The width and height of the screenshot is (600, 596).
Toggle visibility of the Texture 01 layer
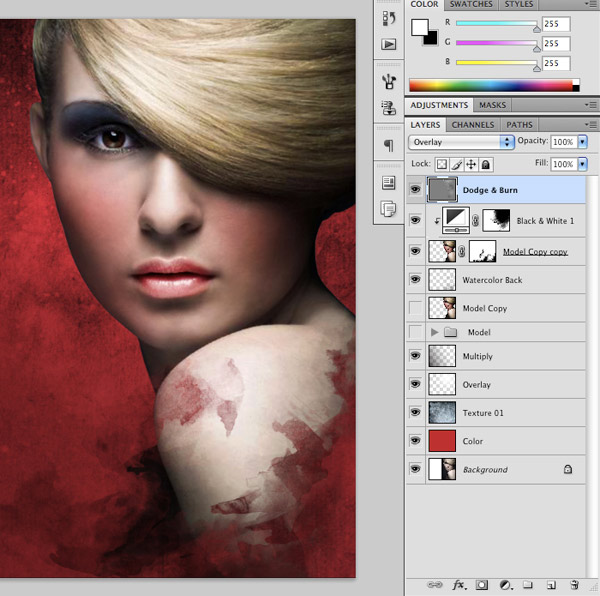pos(415,412)
